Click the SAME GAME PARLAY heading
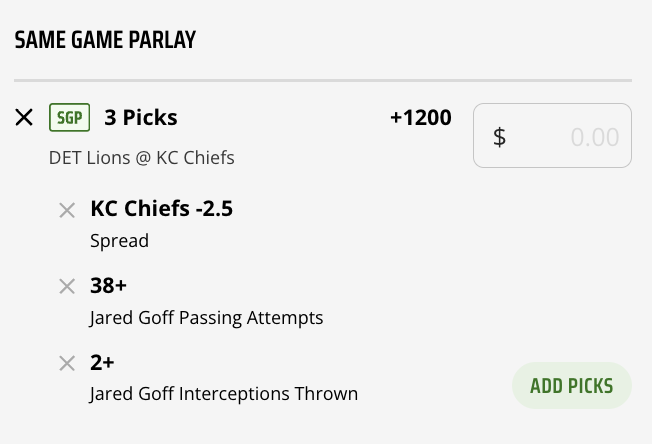The height and width of the screenshot is (444, 652). pos(105,40)
